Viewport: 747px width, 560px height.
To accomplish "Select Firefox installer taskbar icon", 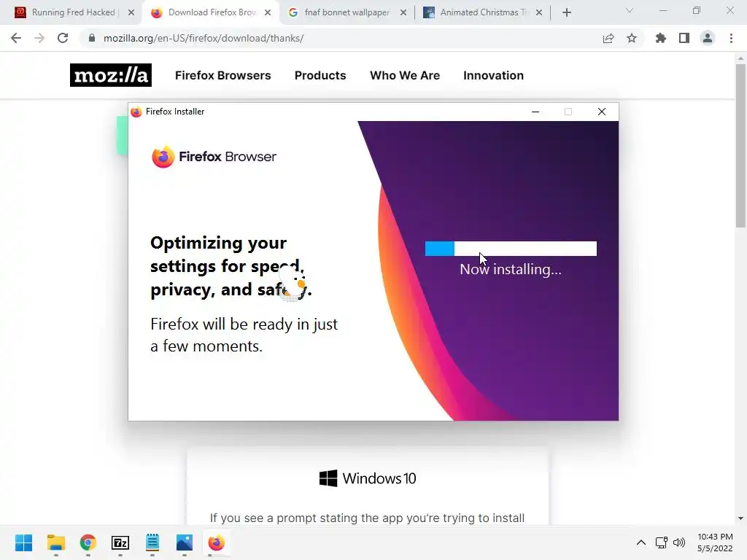I will click(216, 542).
